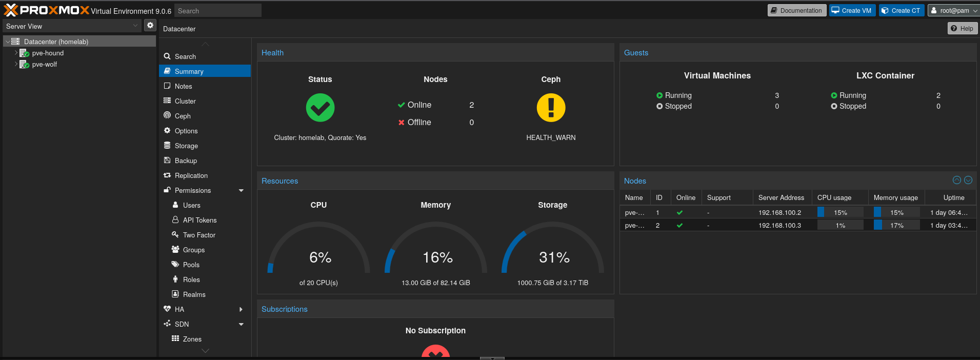This screenshot has height=360, width=980.
Task: Select the pve-hound node icon
Action: coord(24,53)
